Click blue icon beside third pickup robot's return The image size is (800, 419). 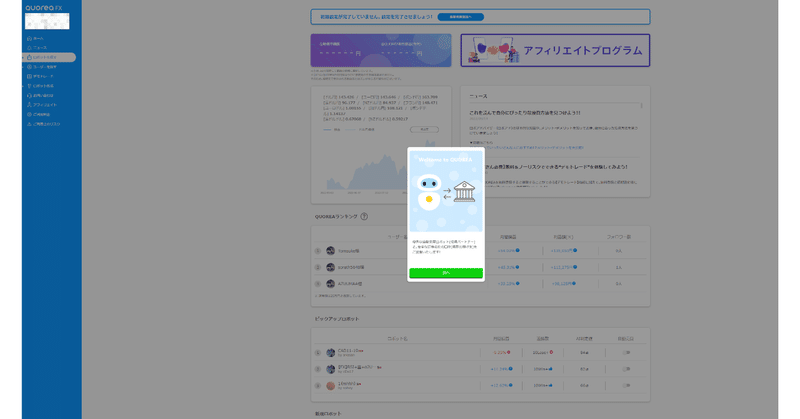510,385
